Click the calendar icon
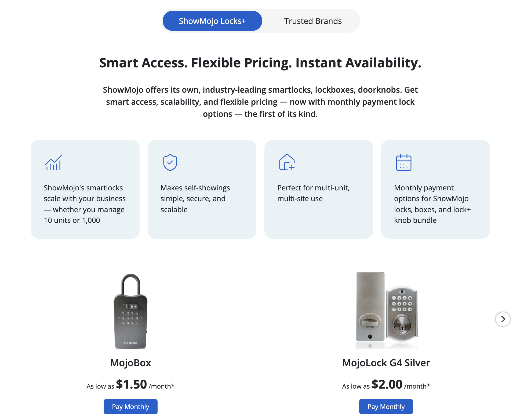 403,162
